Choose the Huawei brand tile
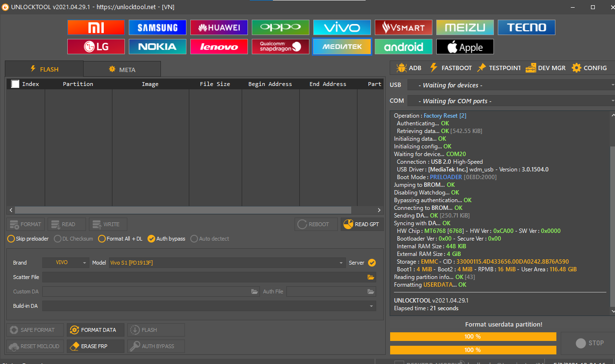The height and width of the screenshot is (364, 615). click(219, 27)
